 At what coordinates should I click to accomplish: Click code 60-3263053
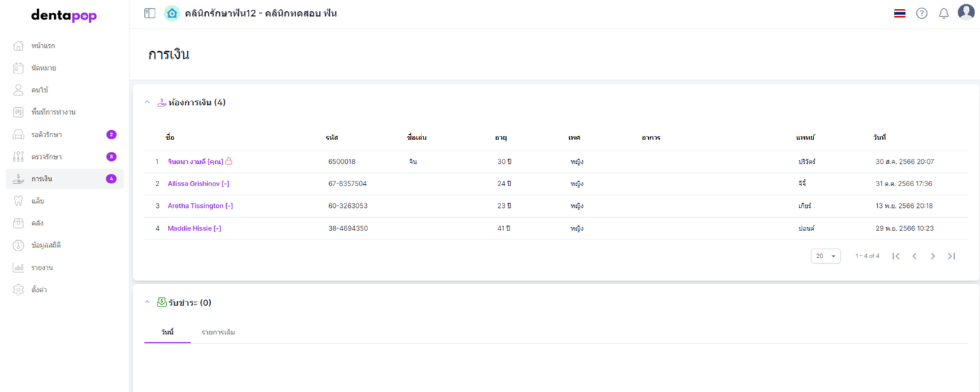click(348, 206)
